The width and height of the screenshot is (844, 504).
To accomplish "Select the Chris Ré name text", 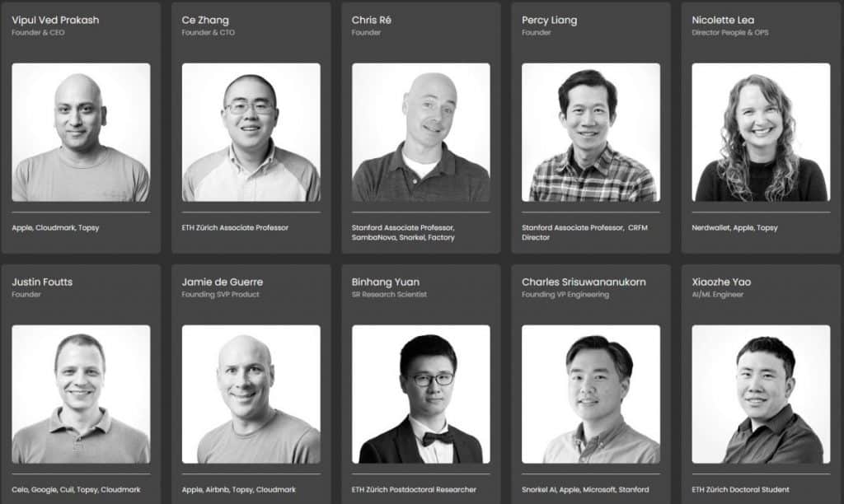I will [372, 20].
